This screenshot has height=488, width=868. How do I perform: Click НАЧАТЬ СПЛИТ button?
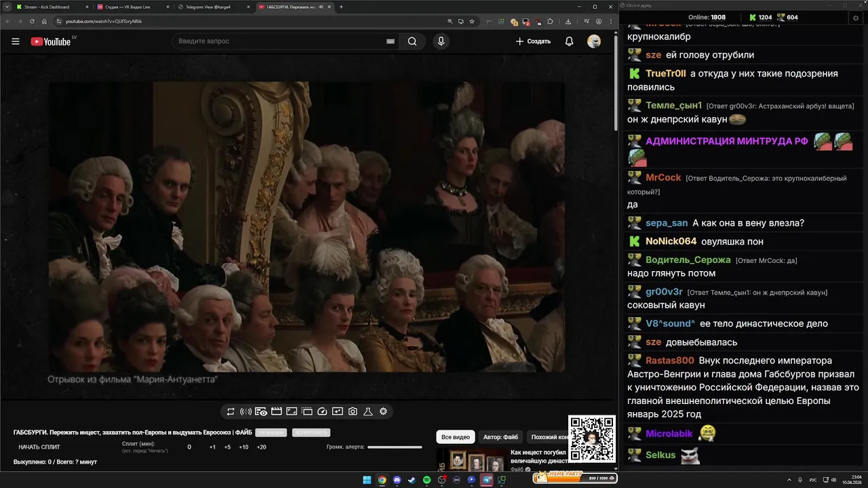(39, 447)
